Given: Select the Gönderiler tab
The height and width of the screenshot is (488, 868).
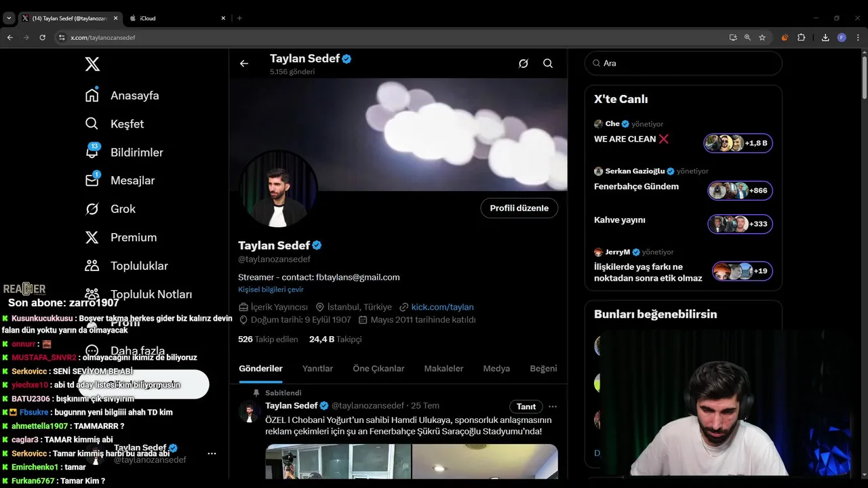Looking at the screenshot, I should click(x=260, y=369).
